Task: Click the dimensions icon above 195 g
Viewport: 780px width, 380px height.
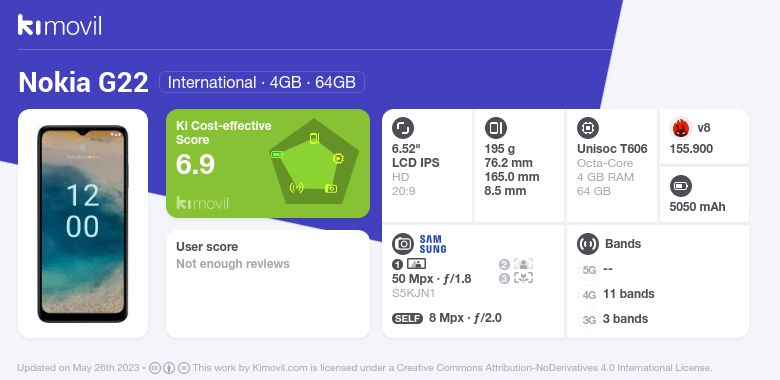Action: [x=495, y=128]
